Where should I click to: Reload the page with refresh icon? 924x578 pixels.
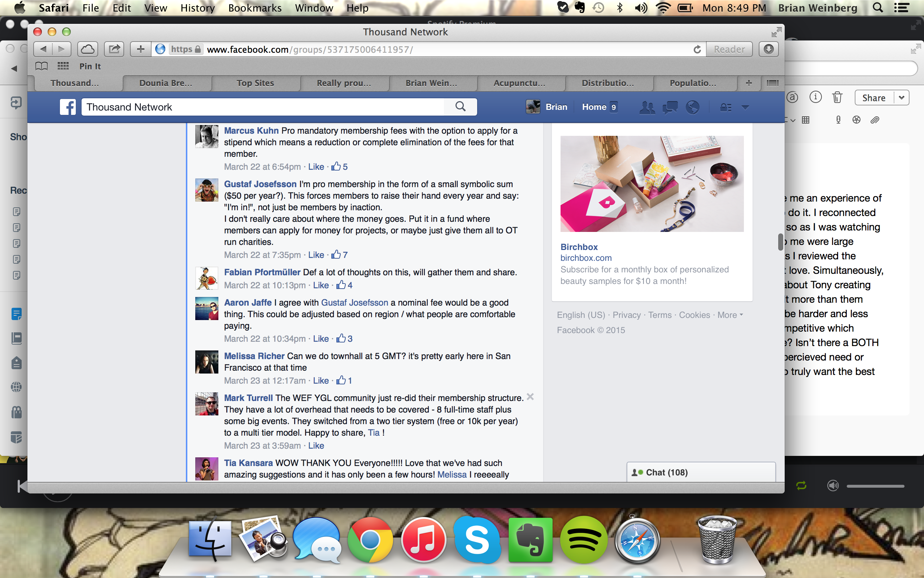pos(697,49)
